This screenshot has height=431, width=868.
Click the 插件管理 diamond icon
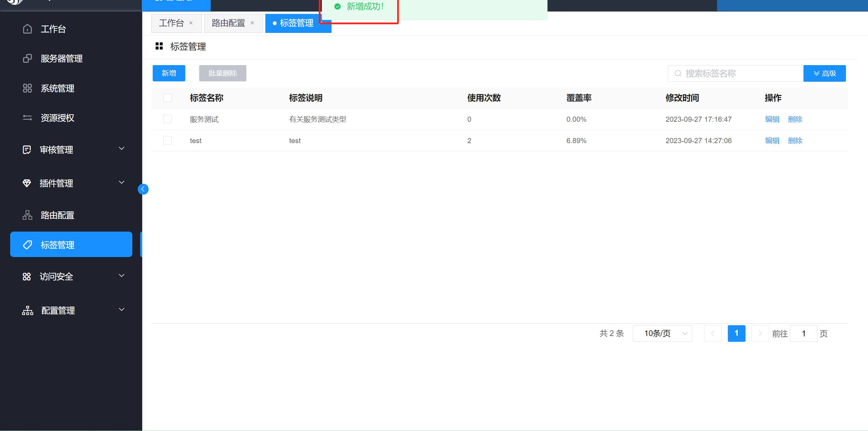27,183
